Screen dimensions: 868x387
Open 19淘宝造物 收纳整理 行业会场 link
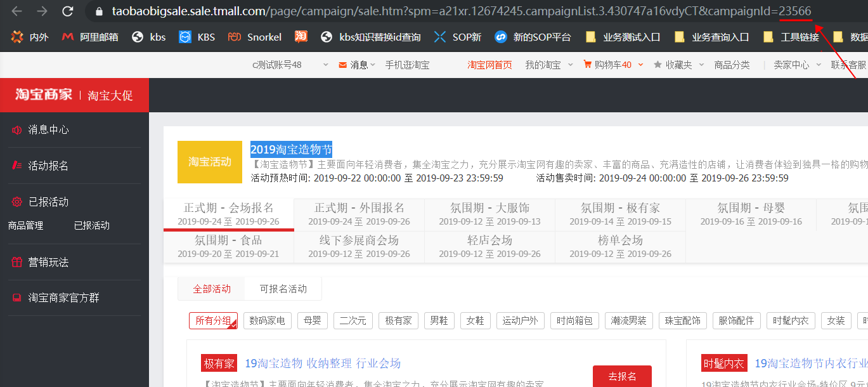(323, 364)
